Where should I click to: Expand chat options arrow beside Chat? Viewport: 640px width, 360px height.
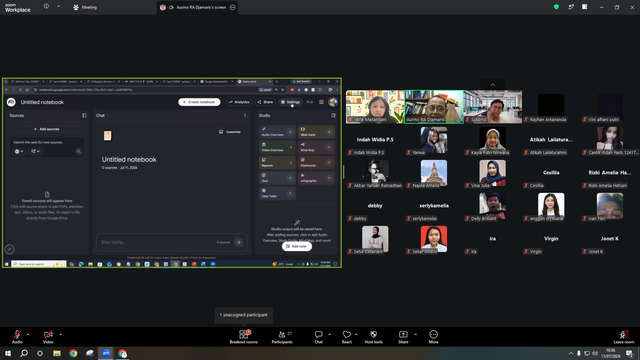[x=329, y=334]
